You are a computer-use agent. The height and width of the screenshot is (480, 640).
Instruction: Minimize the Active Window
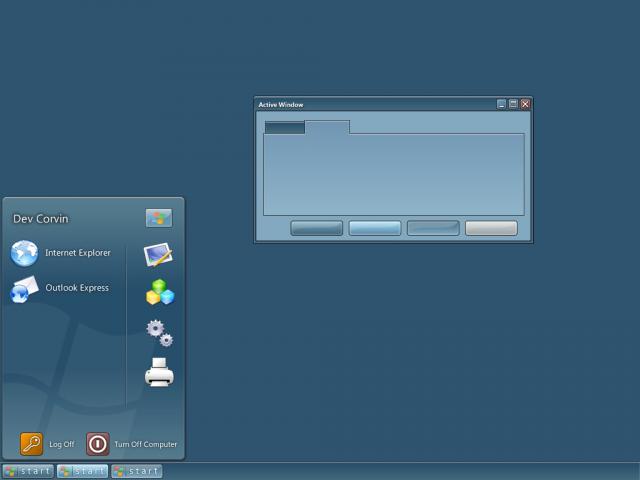501,104
